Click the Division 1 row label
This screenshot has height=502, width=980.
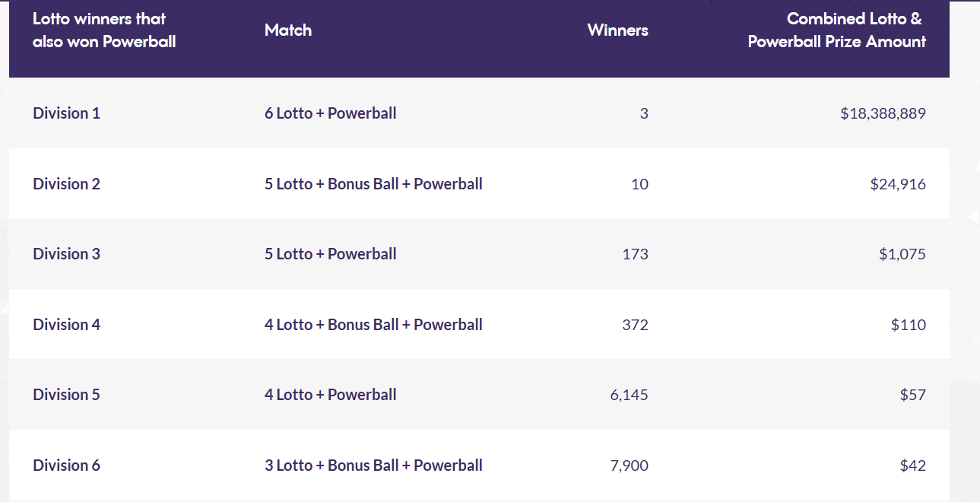click(x=66, y=113)
